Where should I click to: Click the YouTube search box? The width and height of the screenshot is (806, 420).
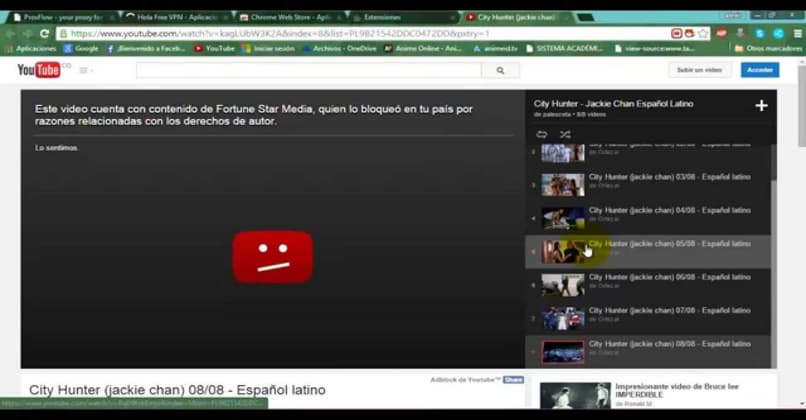tap(308, 70)
